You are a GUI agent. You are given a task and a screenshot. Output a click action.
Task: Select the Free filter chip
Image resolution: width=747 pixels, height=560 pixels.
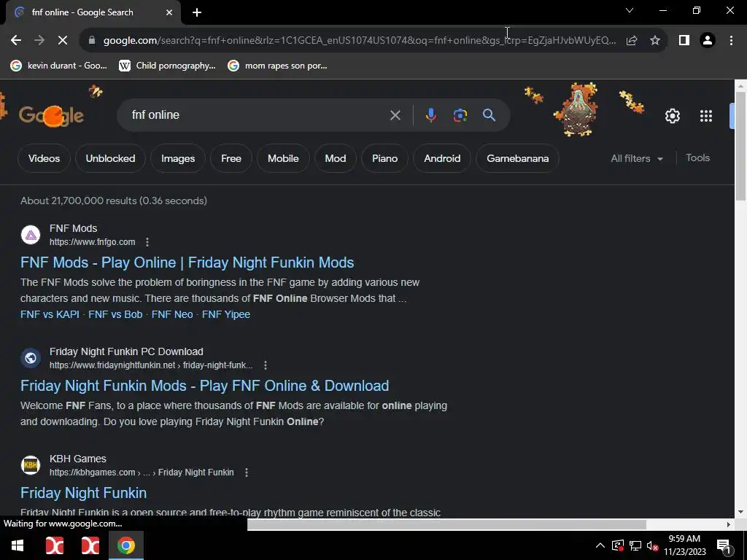(231, 158)
